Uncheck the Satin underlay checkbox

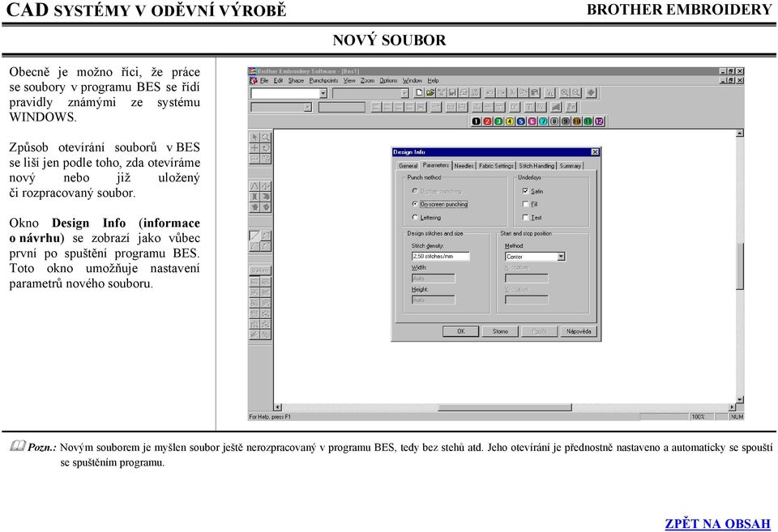pyautogui.click(x=525, y=191)
